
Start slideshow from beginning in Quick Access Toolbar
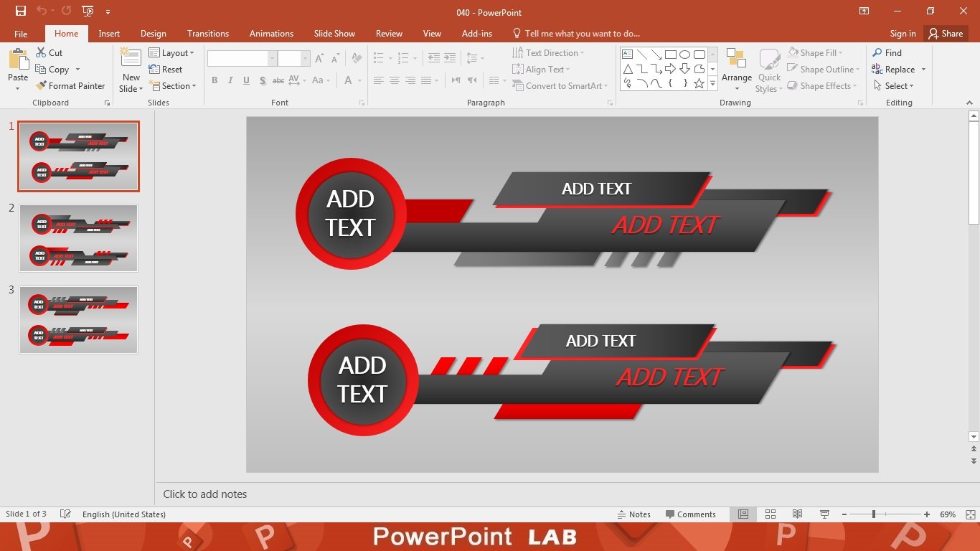[x=88, y=11]
